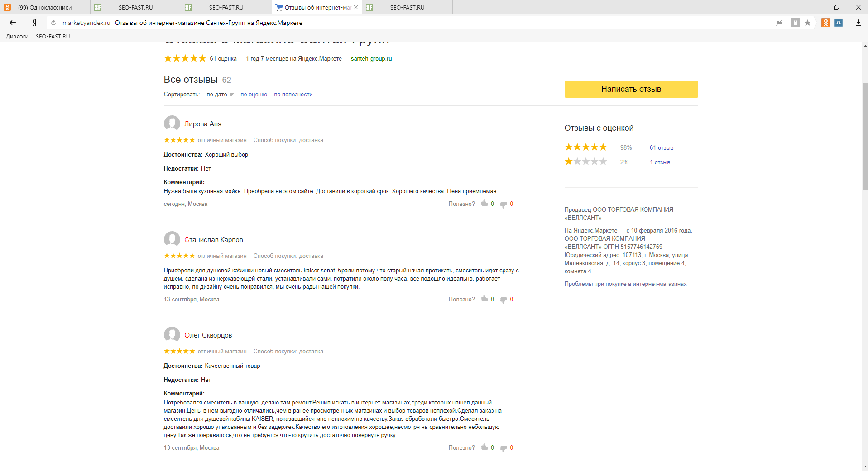Open the SEO-FAST.RU bookmark
868x471 pixels.
[53, 37]
